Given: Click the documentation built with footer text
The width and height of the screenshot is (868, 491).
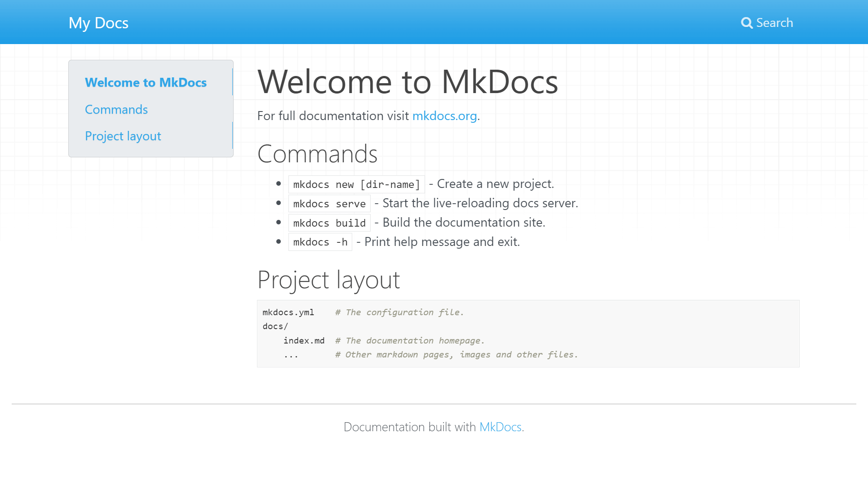Looking at the screenshot, I should coord(410,427).
